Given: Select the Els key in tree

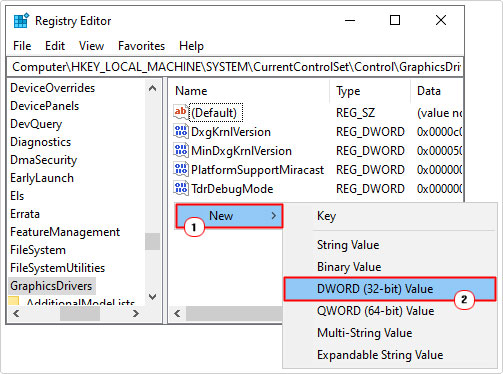Looking at the screenshot, I should 17,196.
